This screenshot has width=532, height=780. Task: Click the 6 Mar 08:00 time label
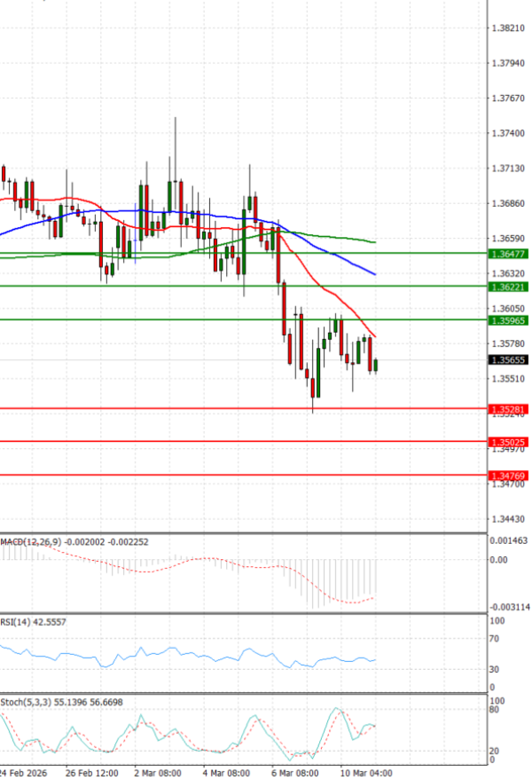pyautogui.click(x=296, y=773)
